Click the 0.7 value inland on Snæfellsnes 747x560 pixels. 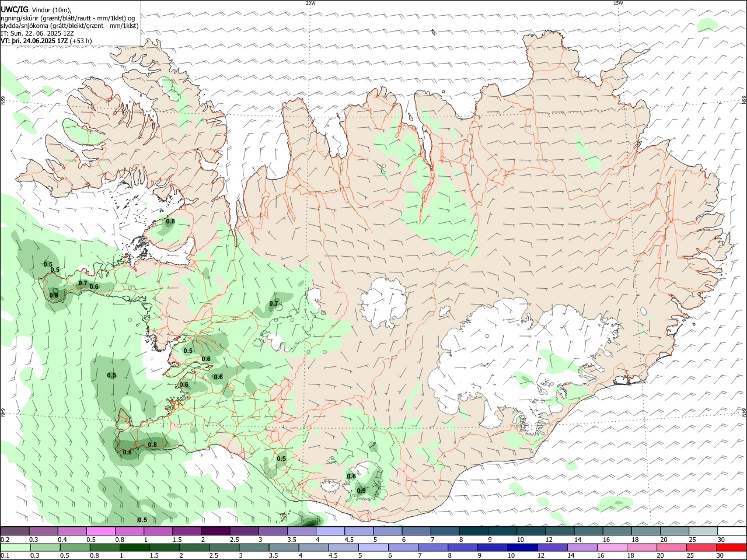pyautogui.click(x=83, y=283)
